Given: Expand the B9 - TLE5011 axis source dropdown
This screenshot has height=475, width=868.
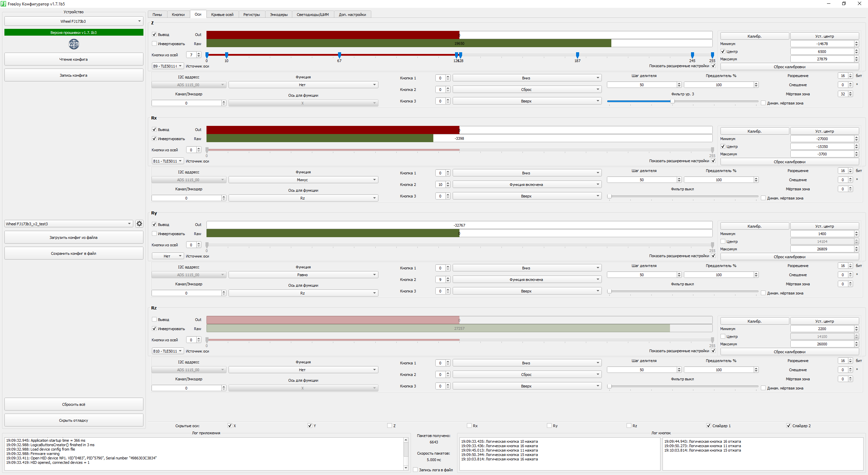Looking at the screenshot, I should coord(167,66).
